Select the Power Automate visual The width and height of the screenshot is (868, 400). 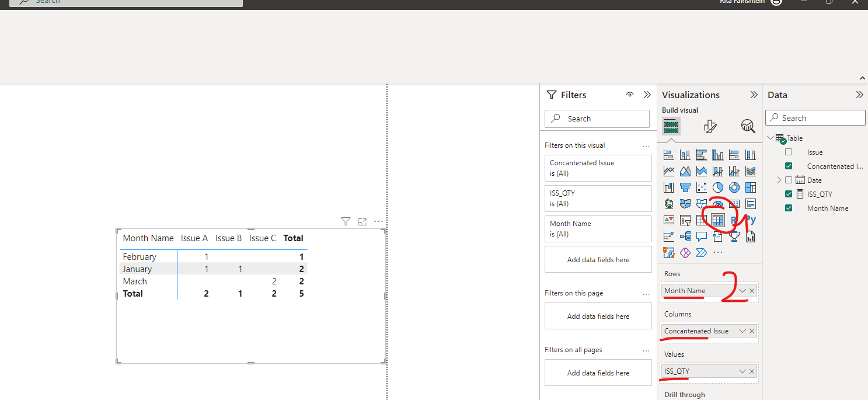[702, 253]
